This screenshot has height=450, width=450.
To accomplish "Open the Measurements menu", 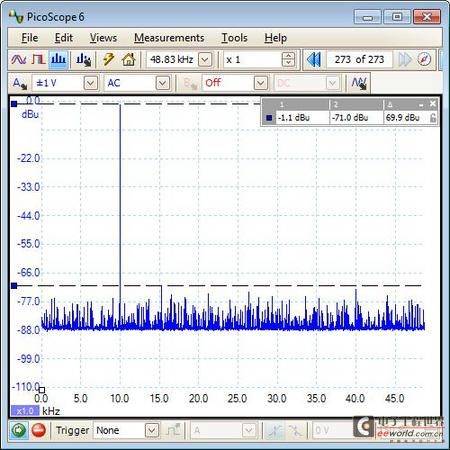I will (169, 38).
